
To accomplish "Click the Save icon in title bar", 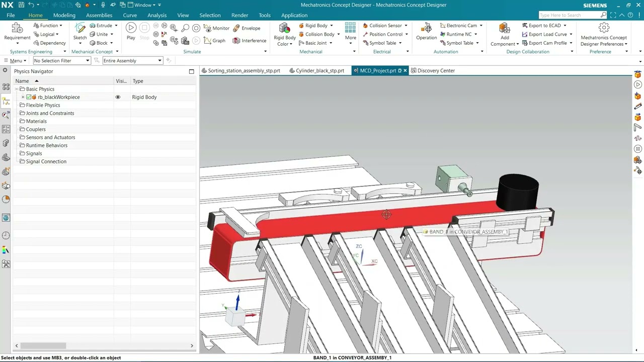I will coord(21,5).
